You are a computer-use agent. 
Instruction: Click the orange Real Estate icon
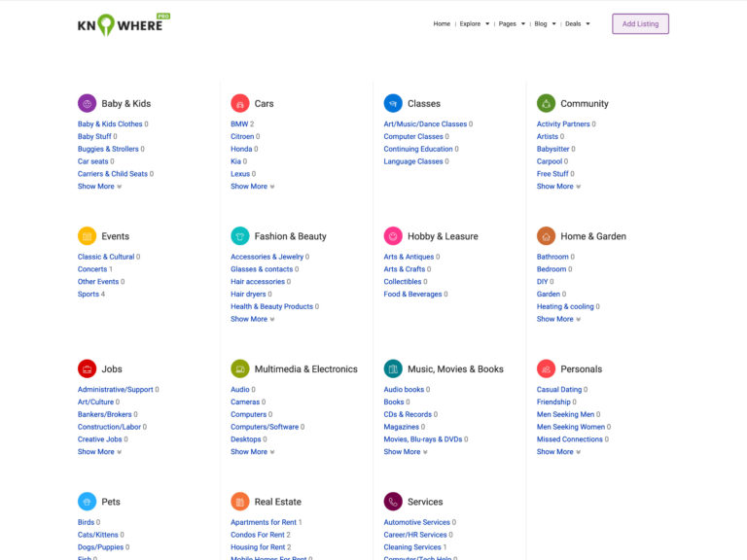click(x=239, y=502)
